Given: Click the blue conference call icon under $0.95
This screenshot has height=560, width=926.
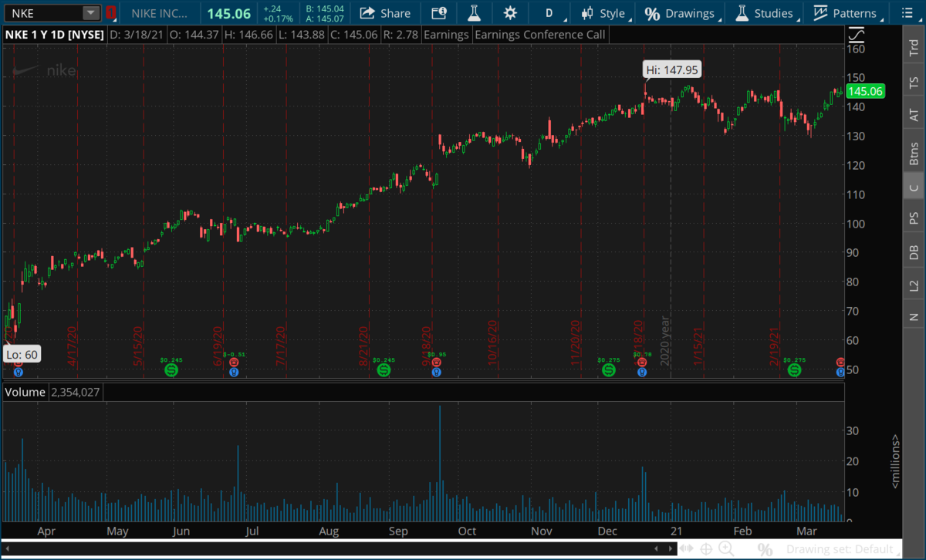Looking at the screenshot, I should pyautogui.click(x=437, y=372).
